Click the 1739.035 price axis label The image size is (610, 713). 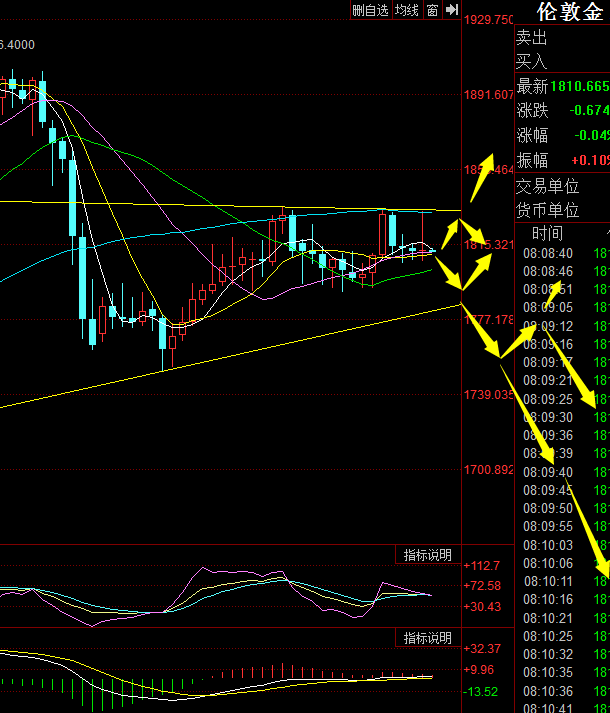[490, 396]
